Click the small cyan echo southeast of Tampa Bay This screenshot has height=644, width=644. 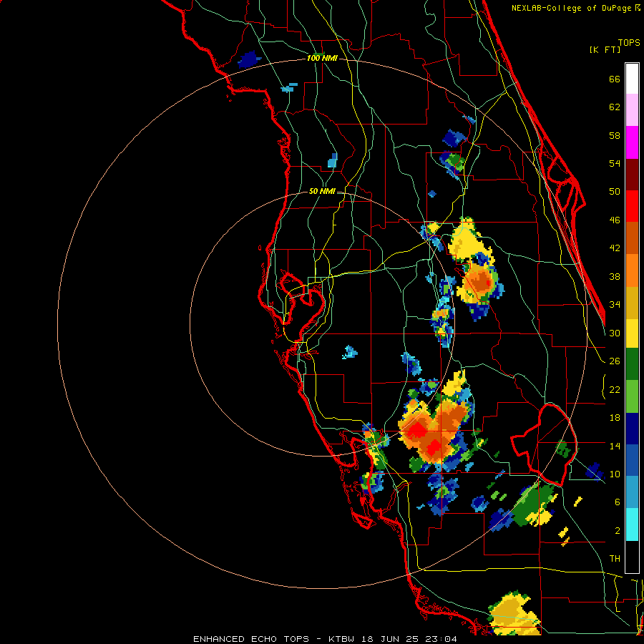[349, 352]
